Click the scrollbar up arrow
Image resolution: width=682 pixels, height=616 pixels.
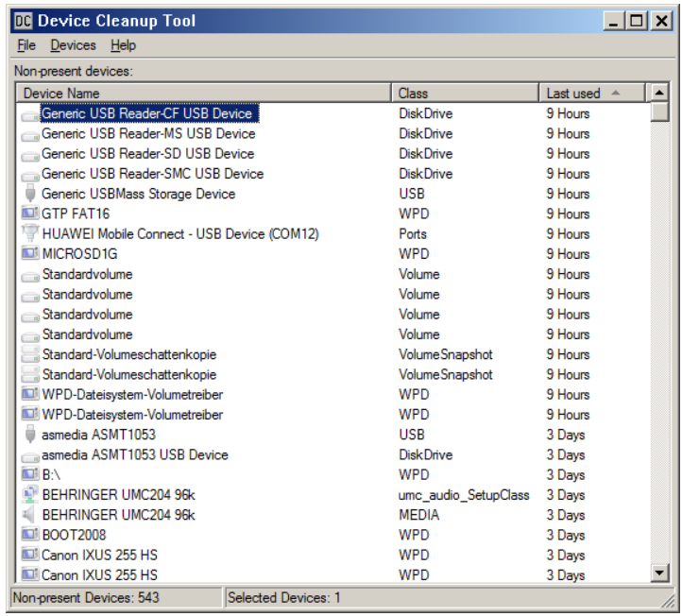(659, 93)
